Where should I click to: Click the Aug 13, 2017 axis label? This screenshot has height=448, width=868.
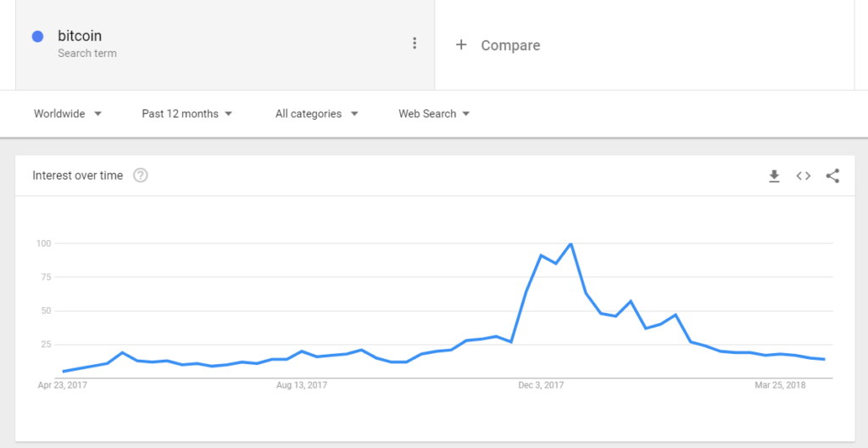[x=302, y=385]
